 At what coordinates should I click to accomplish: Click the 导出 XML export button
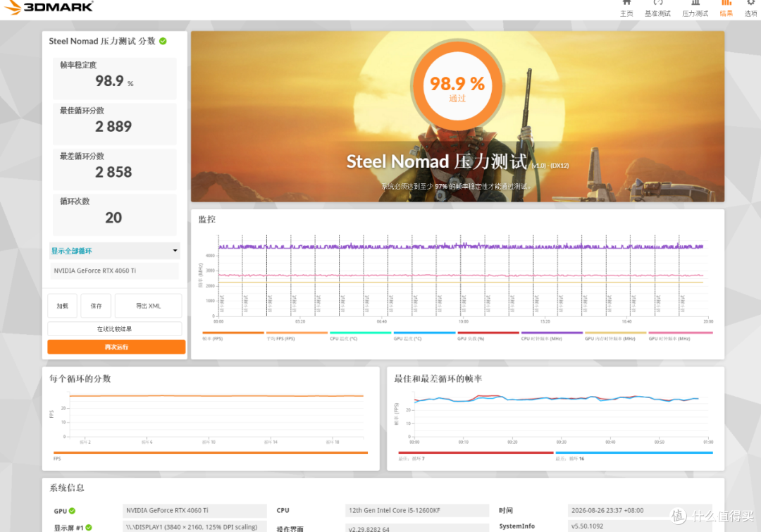(x=149, y=306)
